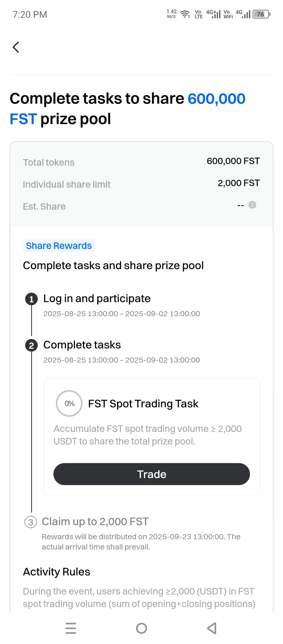
Task: Tap the Android home circle button
Action: point(141,628)
